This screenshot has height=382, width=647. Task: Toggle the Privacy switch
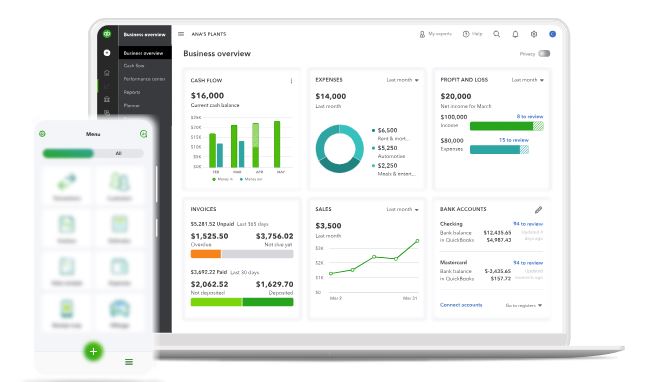click(544, 54)
